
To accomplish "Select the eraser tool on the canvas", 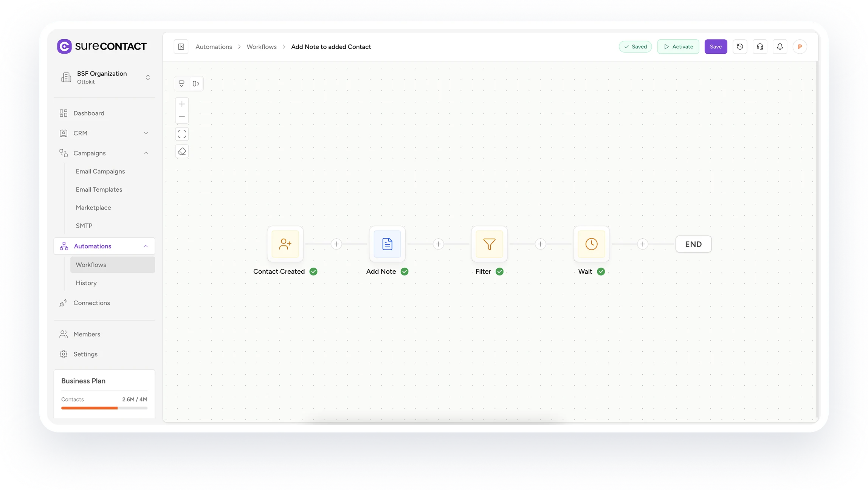I will point(182,151).
